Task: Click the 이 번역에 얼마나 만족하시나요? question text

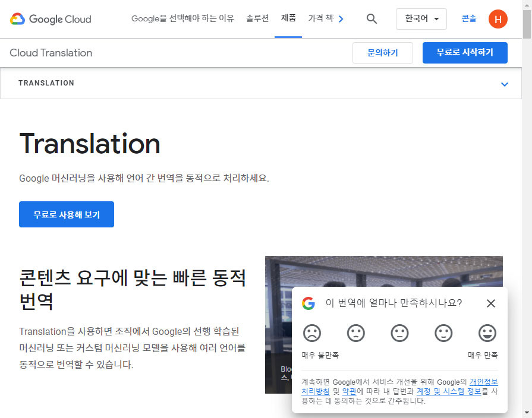Action: (394, 303)
